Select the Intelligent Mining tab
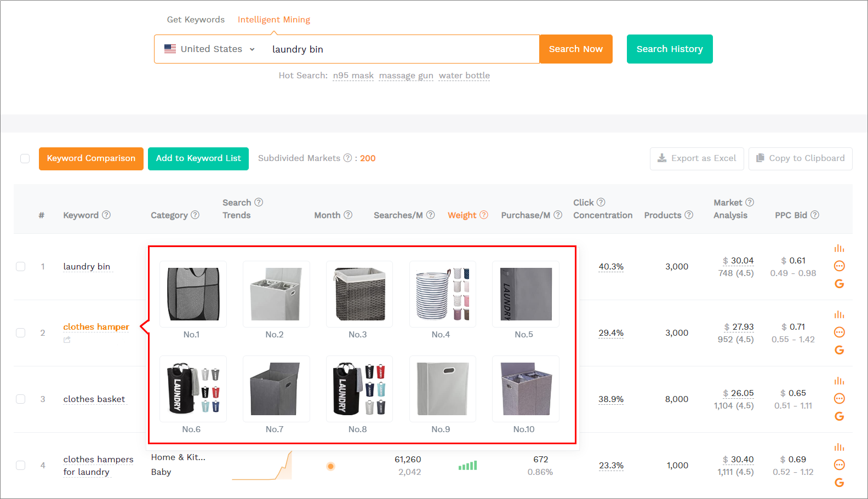This screenshot has height=499, width=868. [273, 20]
